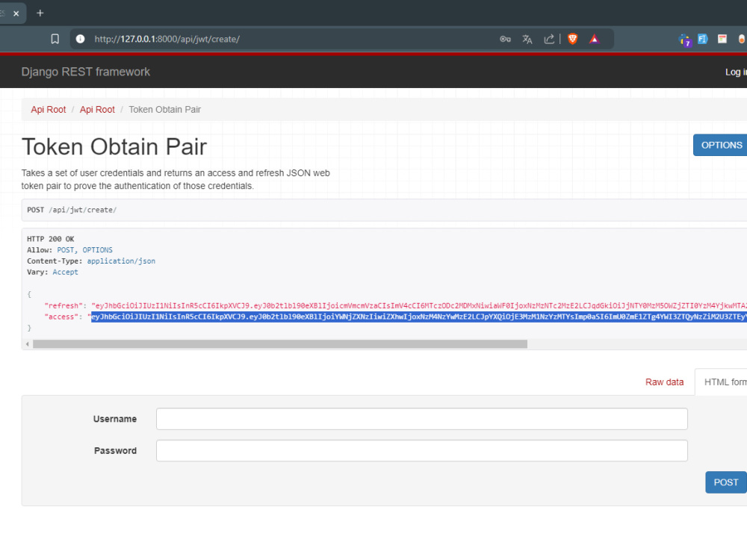747x560 pixels.
Task: Open Brave Shields lion icon
Action: (x=573, y=39)
